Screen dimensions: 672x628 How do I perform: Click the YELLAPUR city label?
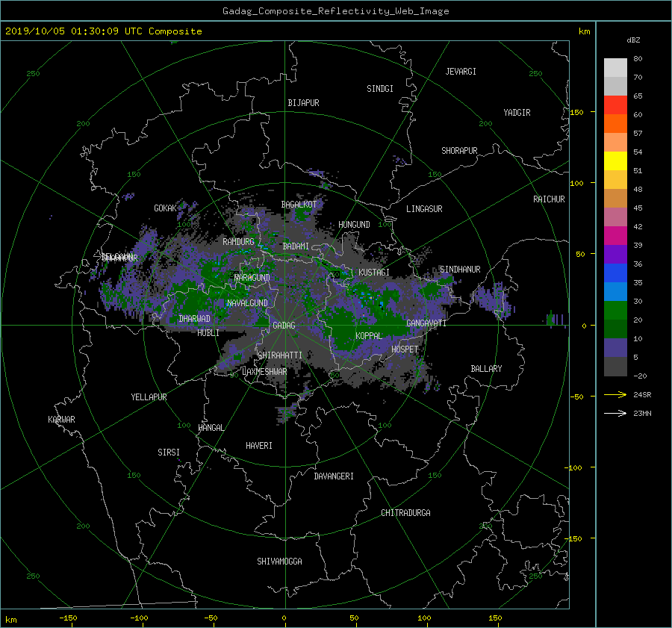[x=149, y=397]
